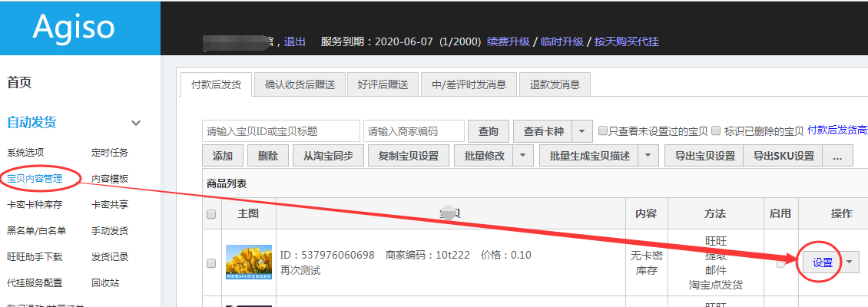Click the more options … button
This screenshot has width=868, height=307.
(837, 156)
